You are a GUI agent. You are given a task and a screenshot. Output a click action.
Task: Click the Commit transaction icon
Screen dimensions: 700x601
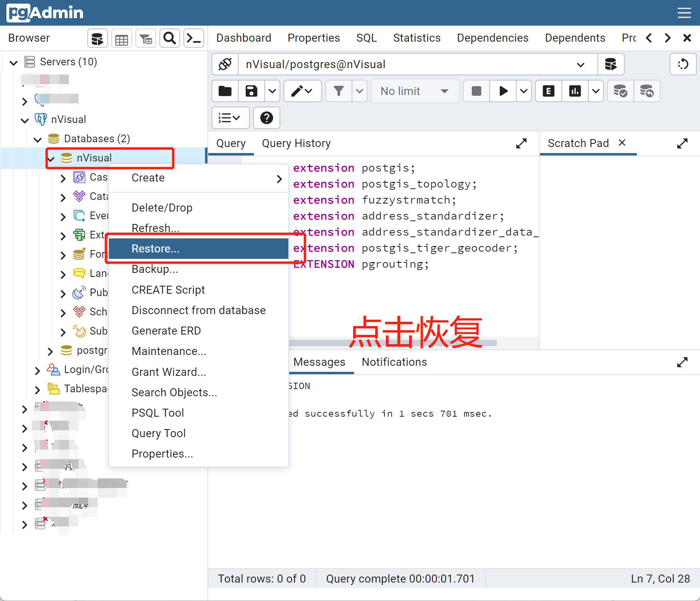coord(620,91)
